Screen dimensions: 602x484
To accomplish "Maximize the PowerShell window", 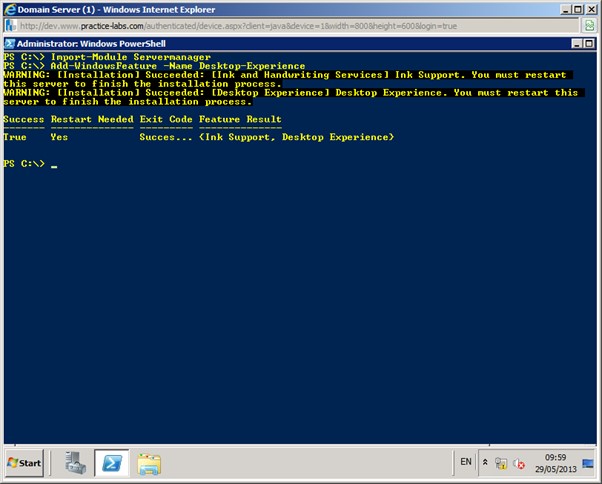I will tap(589, 44).
